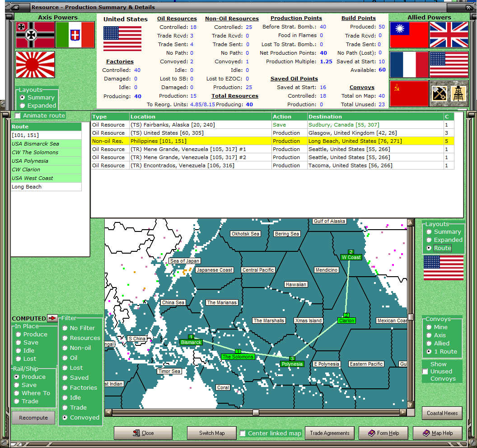
Task: Click the British flag in Allied Powers
Action: click(449, 34)
